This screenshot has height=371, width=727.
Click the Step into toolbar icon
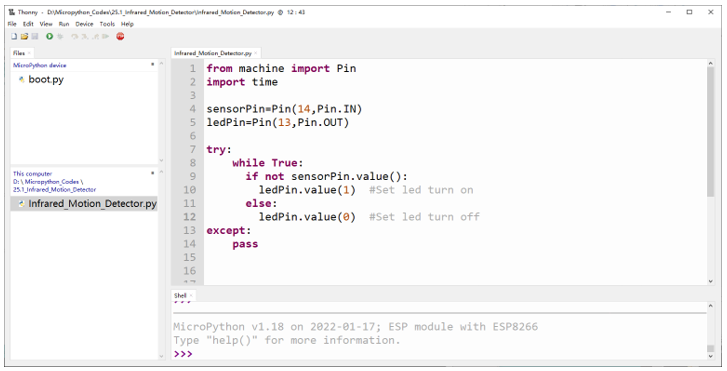coord(85,36)
